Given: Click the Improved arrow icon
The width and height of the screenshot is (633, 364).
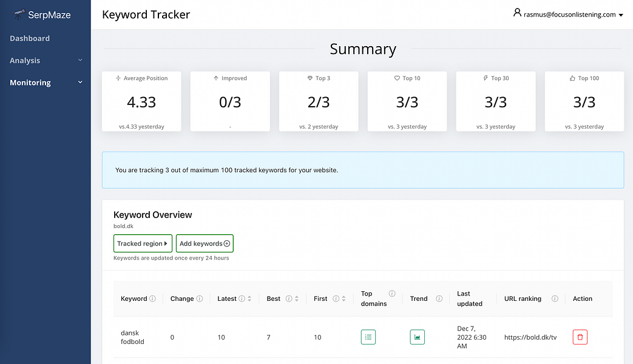Looking at the screenshot, I should (x=216, y=78).
